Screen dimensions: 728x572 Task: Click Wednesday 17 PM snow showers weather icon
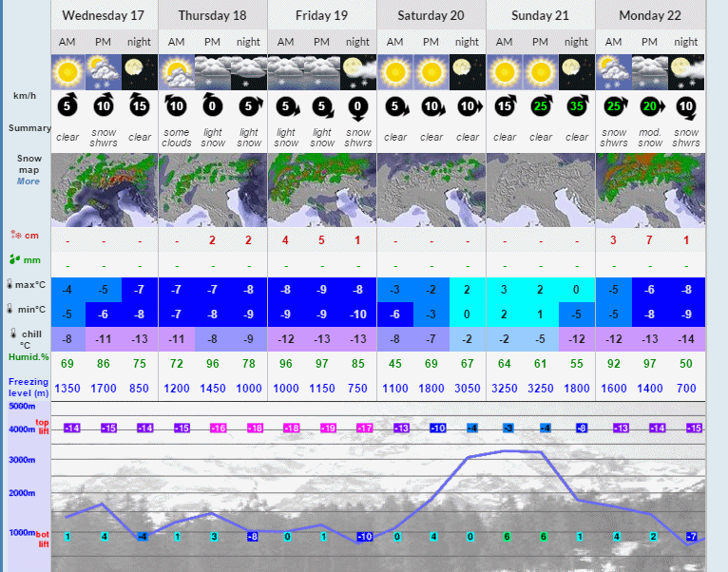click(104, 72)
